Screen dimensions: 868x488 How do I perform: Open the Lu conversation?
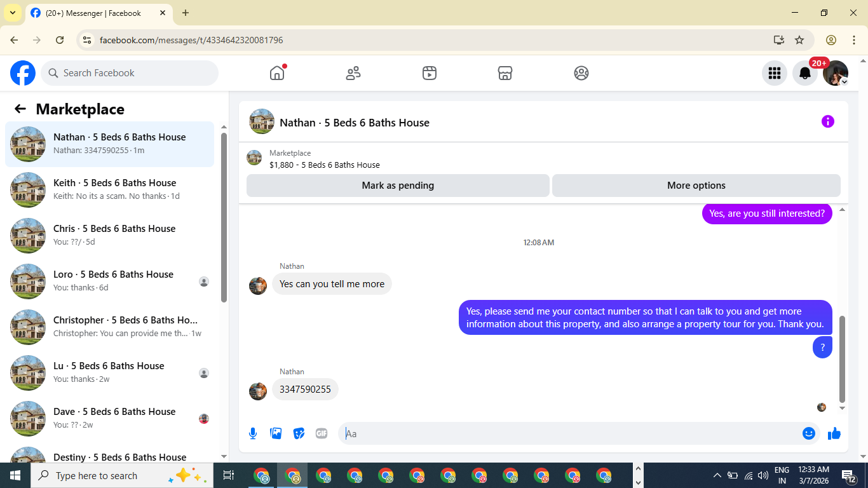(x=109, y=373)
